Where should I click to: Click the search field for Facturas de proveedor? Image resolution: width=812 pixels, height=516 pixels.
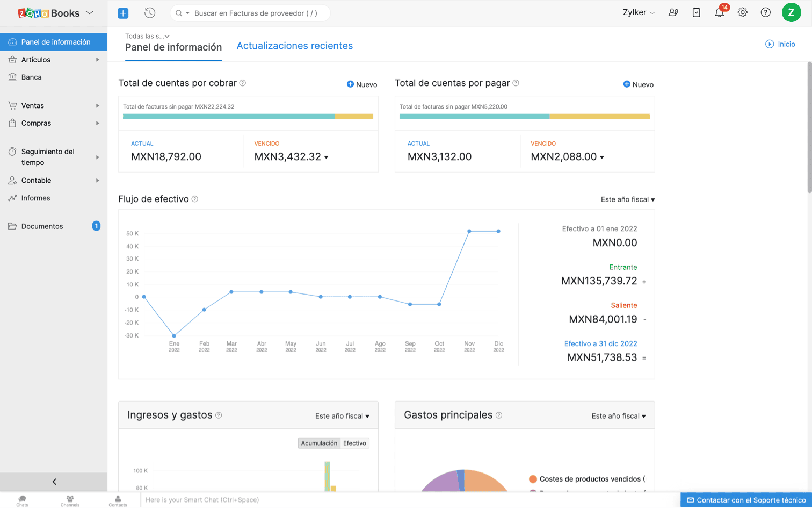click(256, 13)
